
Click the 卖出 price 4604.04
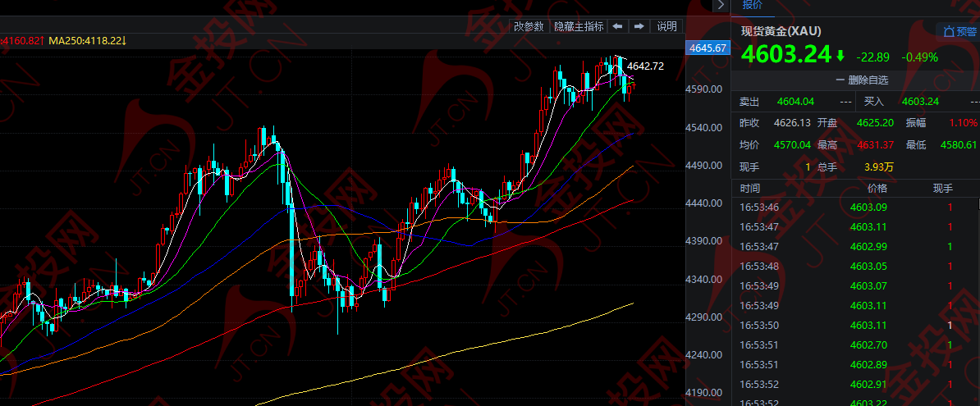coord(795,101)
